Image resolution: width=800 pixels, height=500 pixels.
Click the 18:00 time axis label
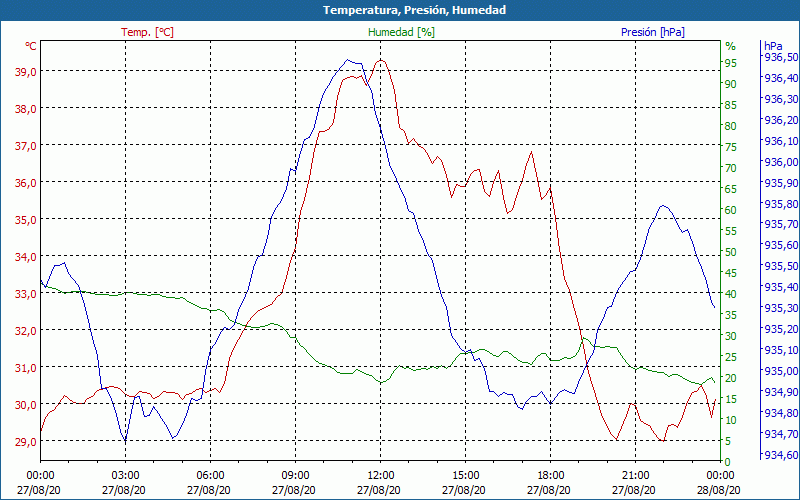551,477
